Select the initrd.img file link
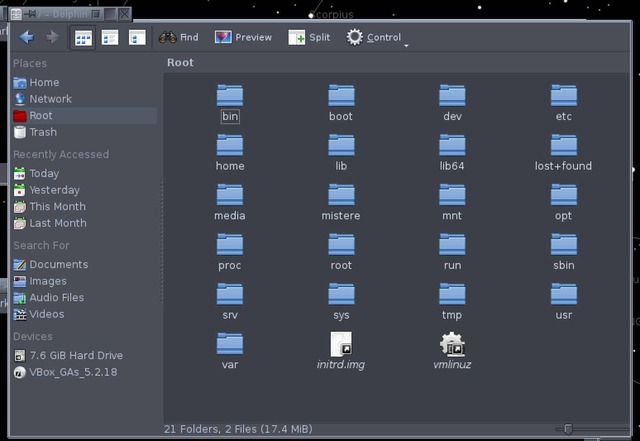Viewport: 640px width, 441px height. pos(341,344)
